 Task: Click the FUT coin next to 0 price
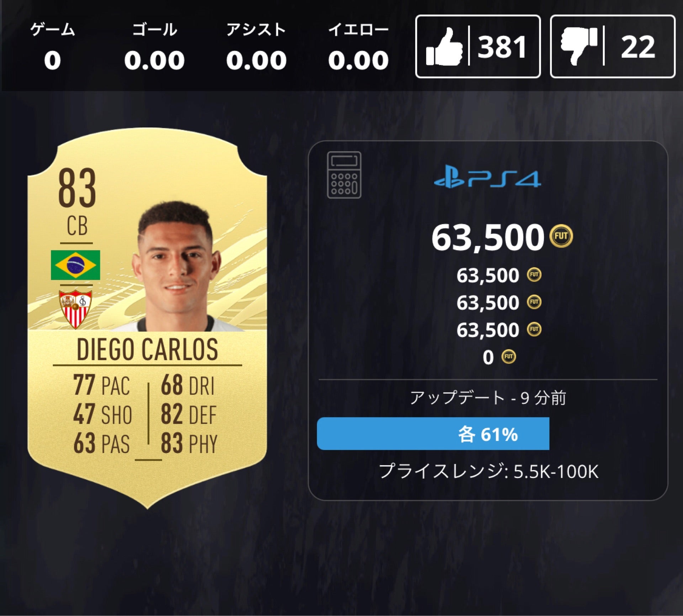(509, 357)
